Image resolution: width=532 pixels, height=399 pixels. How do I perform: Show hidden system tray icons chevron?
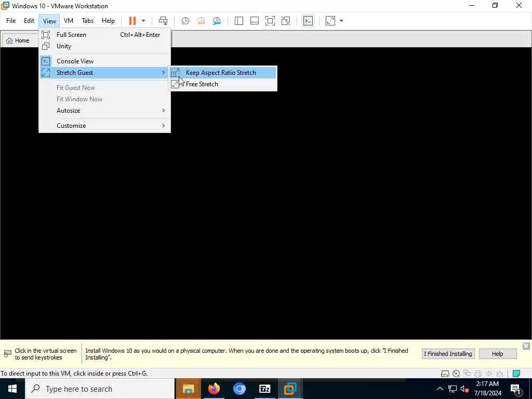click(440, 389)
